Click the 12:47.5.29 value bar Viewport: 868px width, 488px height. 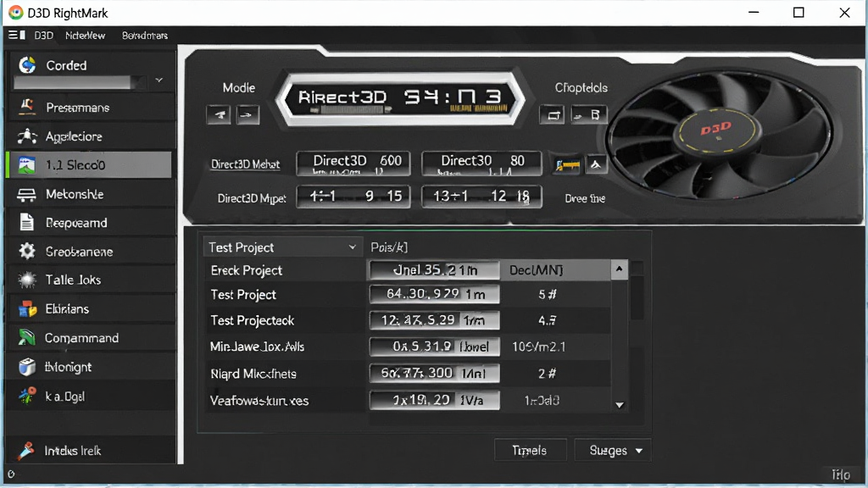(435, 320)
